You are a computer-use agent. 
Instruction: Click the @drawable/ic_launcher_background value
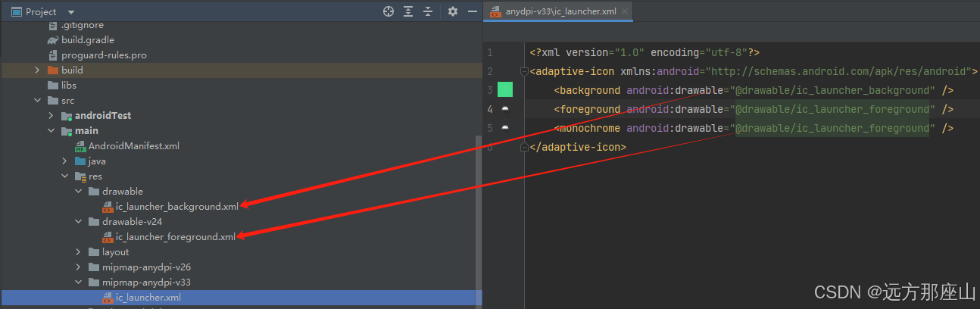tap(832, 90)
